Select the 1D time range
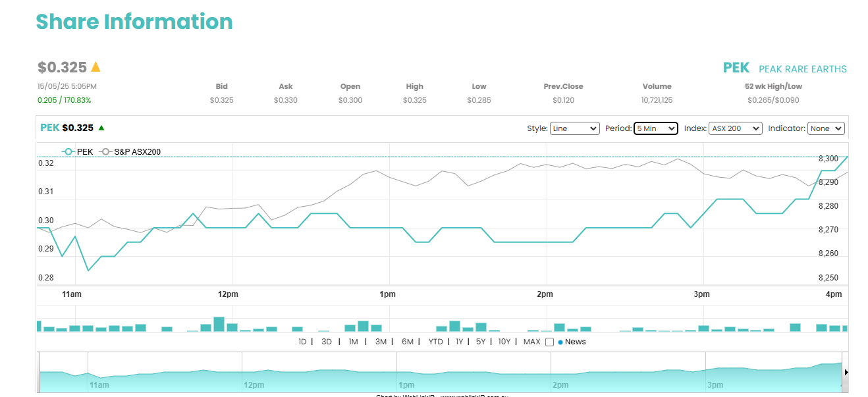The width and height of the screenshot is (868, 397). tap(302, 342)
